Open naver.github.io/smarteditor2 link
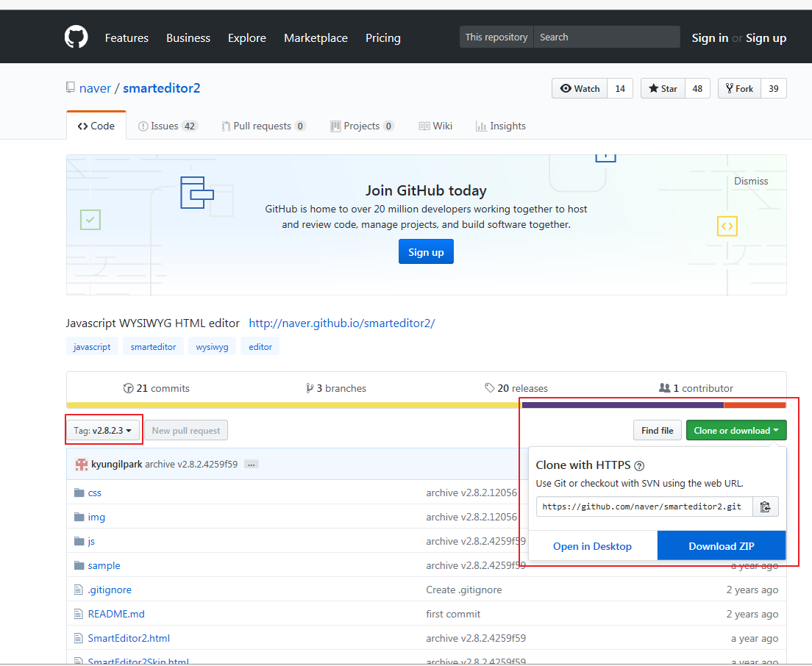The height and width of the screenshot is (666, 812). [x=342, y=323]
